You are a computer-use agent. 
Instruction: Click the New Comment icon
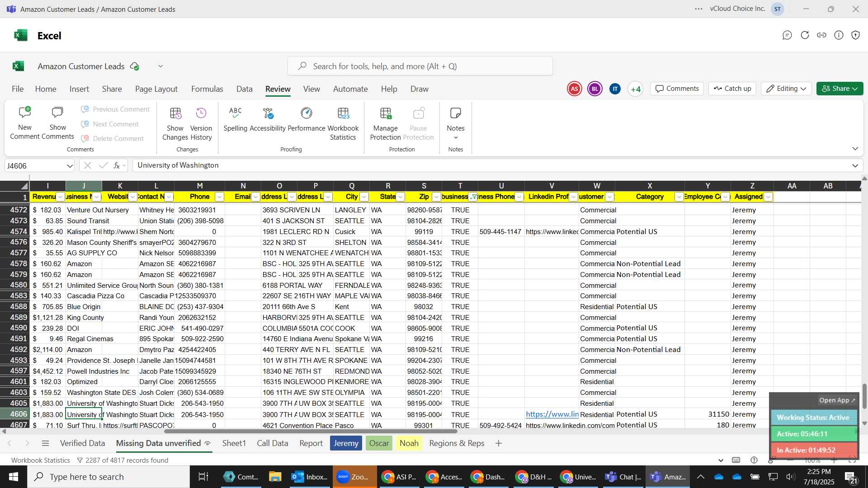[25, 113]
